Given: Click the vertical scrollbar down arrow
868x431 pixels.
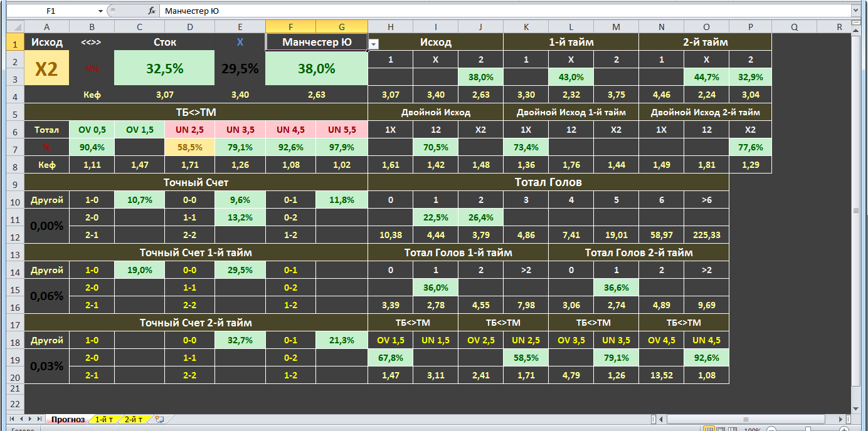Looking at the screenshot, I should [855, 408].
